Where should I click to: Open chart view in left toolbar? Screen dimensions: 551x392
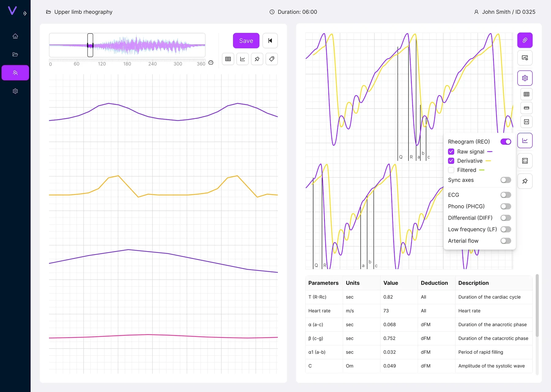242,59
